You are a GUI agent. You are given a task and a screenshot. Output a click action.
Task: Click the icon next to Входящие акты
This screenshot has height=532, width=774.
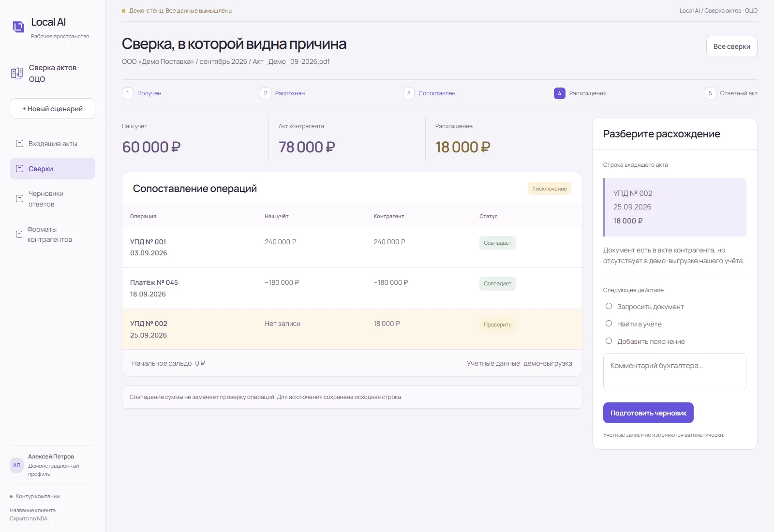click(20, 144)
